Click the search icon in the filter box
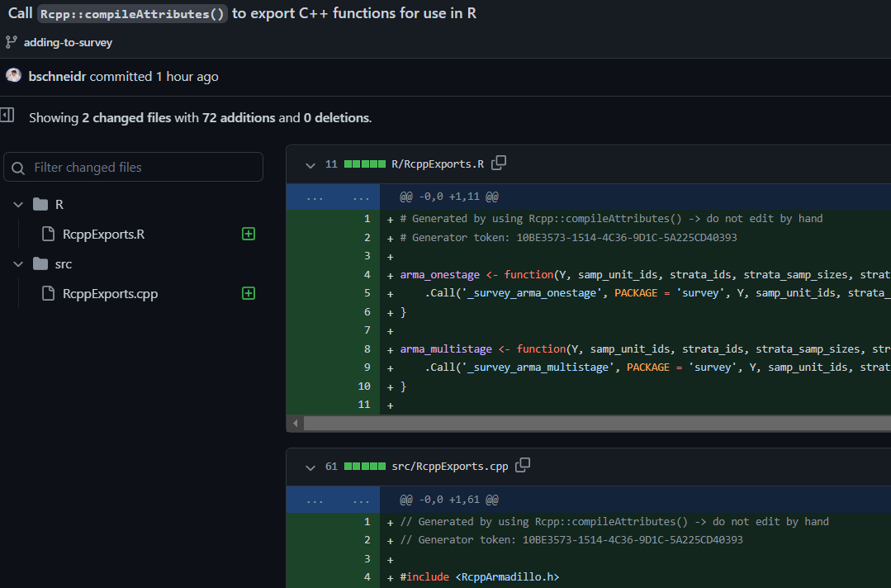 [x=18, y=168]
